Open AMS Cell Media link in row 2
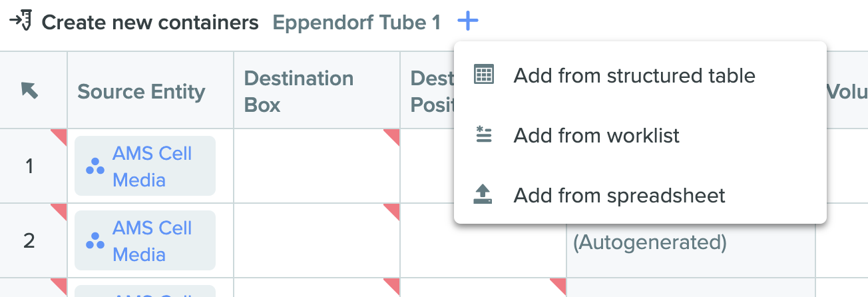The height and width of the screenshot is (297, 868). click(152, 241)
